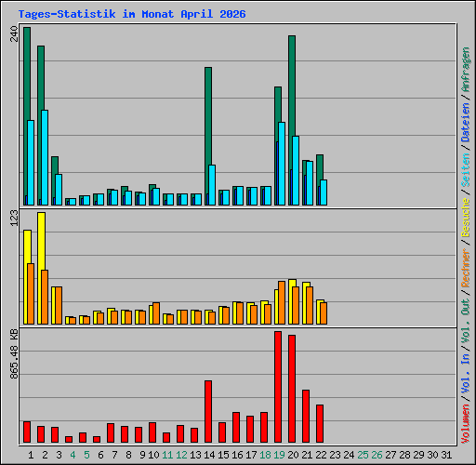This screenshot has width=476, height=465.
Task: Select the 'Volumen' legend label
Action: click(466, 424)
